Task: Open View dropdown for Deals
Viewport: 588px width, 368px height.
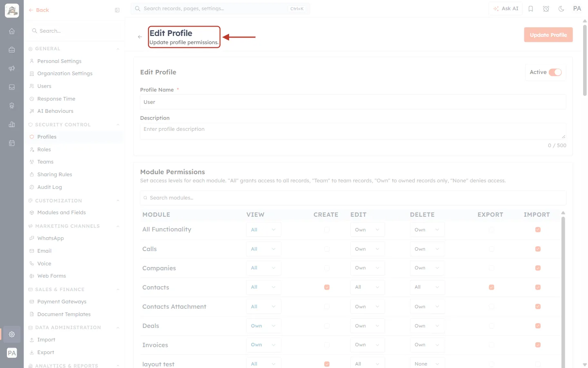Action: pyautogui.click(x=263, y=326)
